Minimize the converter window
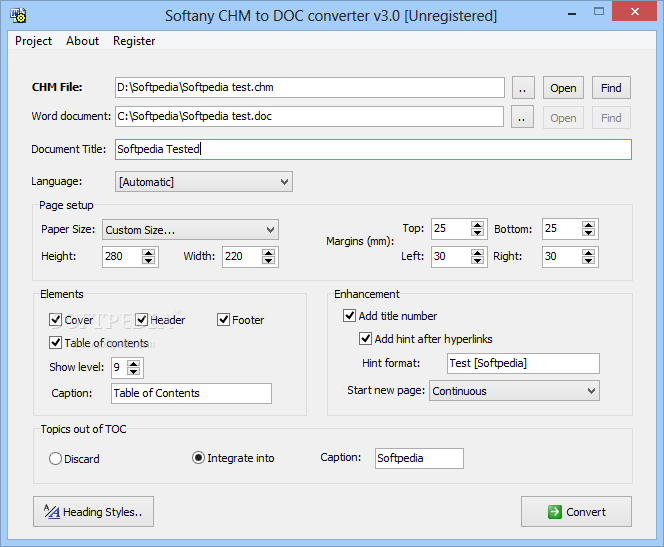The width and height of the screenshot is (664, 547). (x=572, y=13)
